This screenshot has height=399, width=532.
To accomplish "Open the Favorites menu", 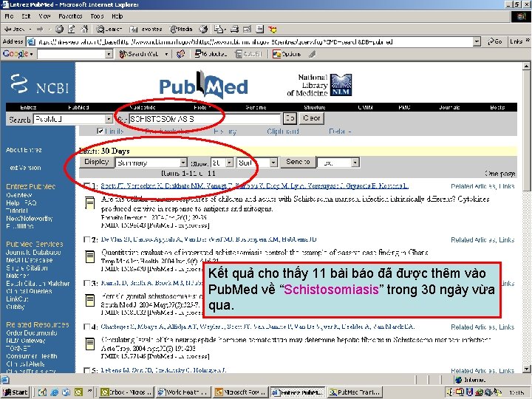I will 70,16.
